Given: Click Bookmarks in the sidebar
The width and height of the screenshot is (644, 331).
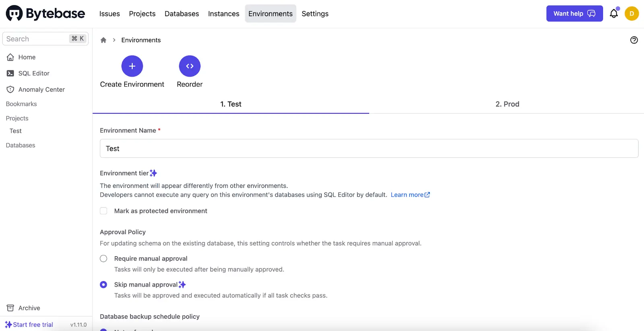Looking at the screenshot, I should (21, 104).
